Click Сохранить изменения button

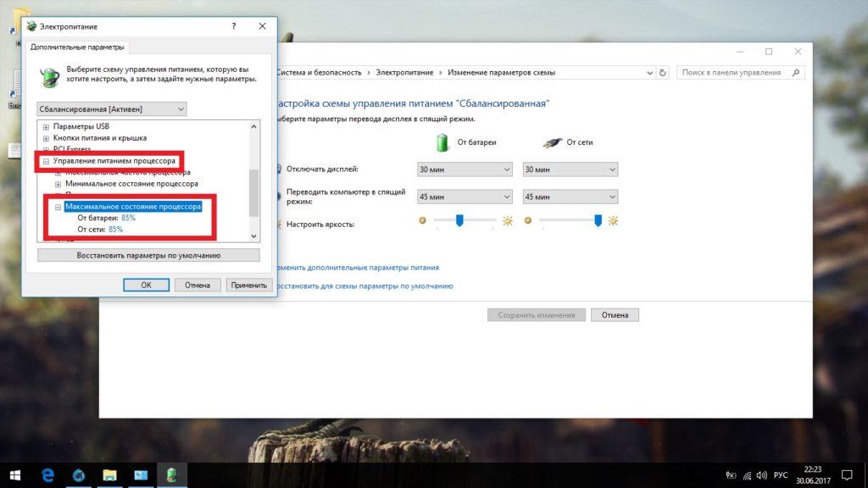click(536, 315)
